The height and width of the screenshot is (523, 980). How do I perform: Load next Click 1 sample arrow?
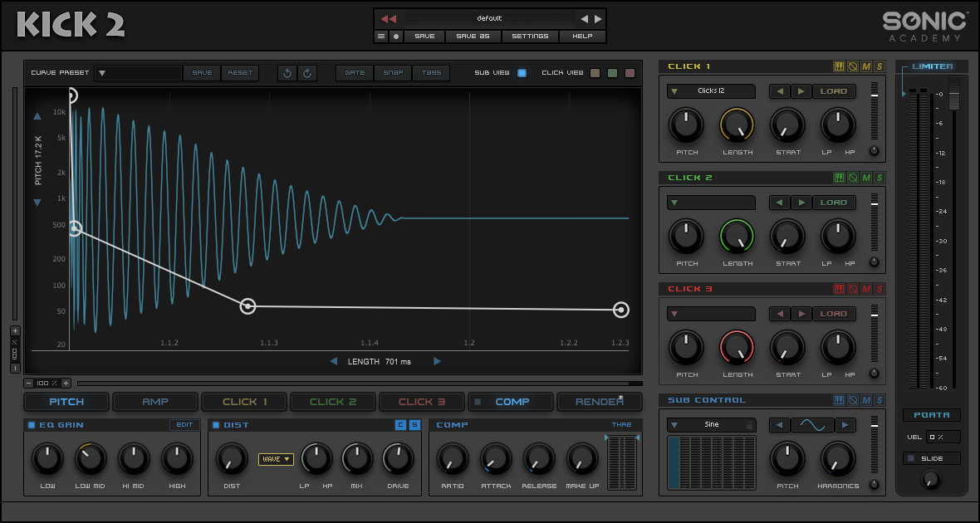(x=801, y=91)
